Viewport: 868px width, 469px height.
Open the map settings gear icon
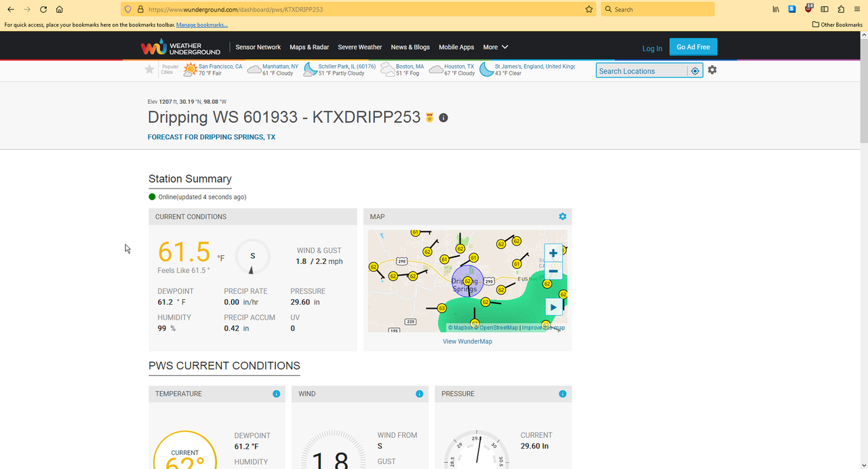[x=562, y=217]
